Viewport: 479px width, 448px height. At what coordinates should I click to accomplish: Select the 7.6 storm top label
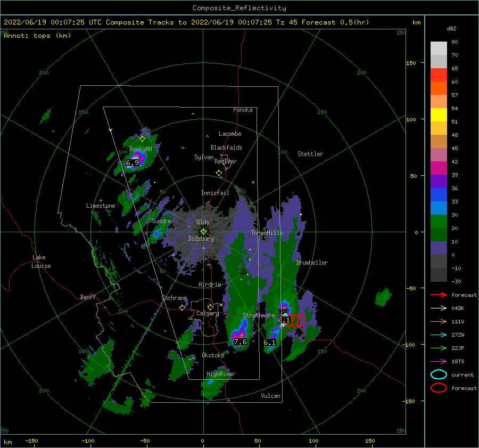click(240, 342)
